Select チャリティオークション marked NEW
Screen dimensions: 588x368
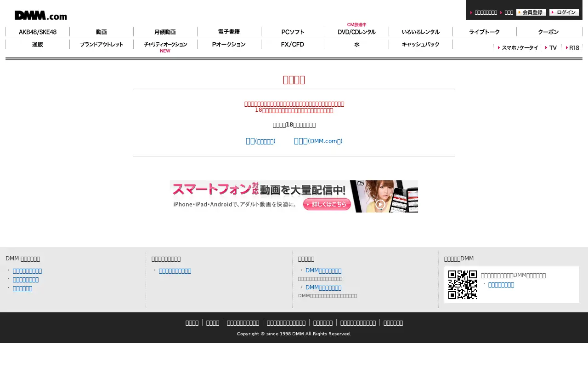[165, 45]
